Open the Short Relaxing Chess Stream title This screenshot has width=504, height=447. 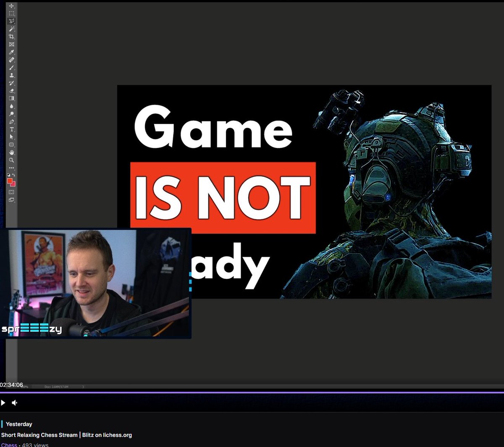point(66,435)
